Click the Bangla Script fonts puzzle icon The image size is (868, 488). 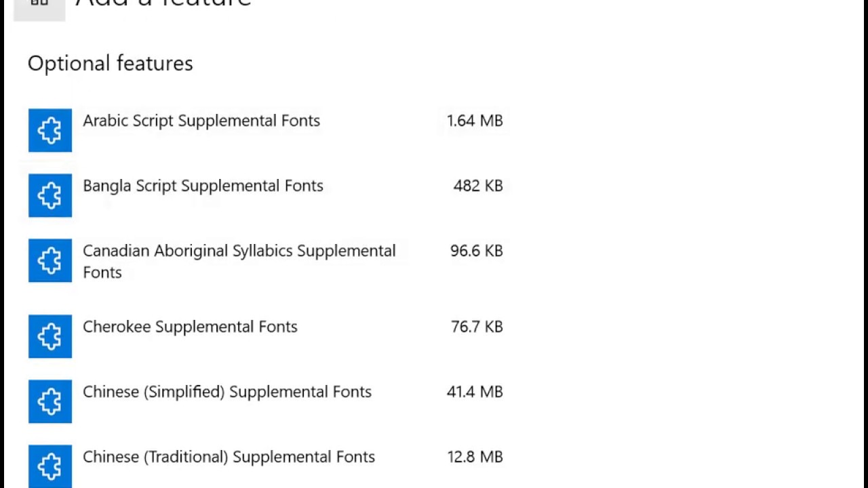tap(50, 195)
